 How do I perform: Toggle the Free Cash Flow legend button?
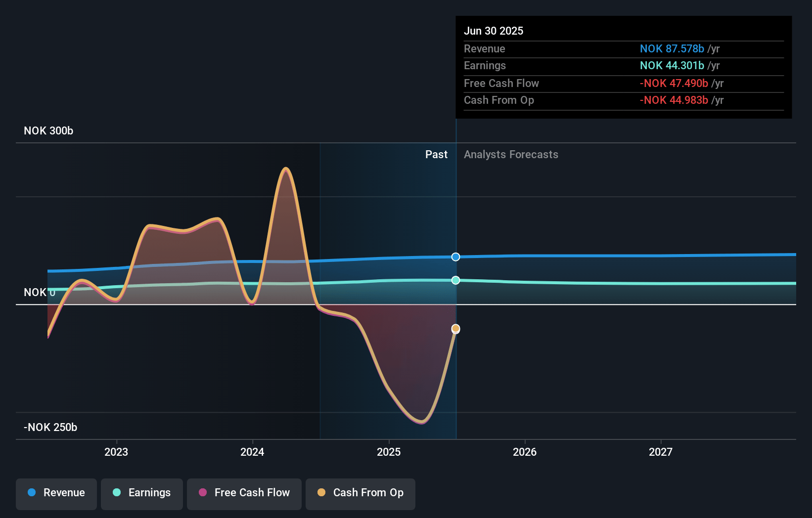[244, 494]
